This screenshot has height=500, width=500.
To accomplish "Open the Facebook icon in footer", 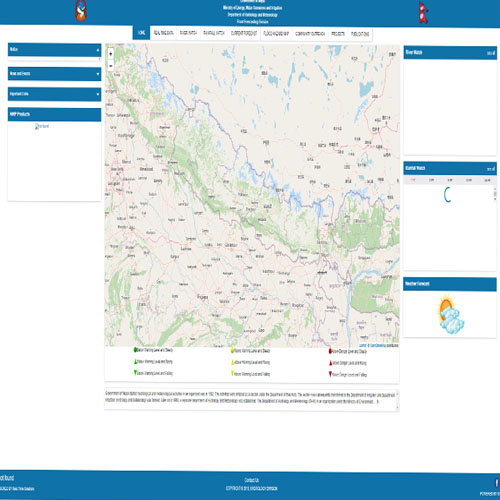I will pos(497,482).
